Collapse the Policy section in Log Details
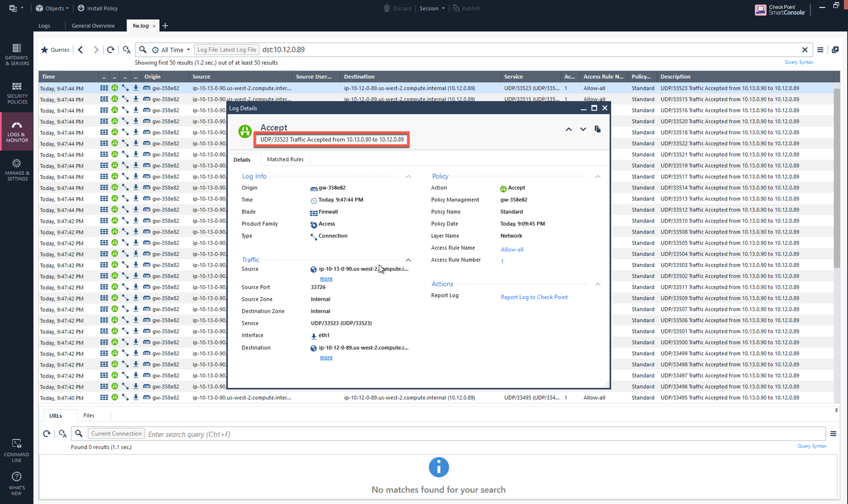This screenshot has width=848, height=504. (598, 176)
